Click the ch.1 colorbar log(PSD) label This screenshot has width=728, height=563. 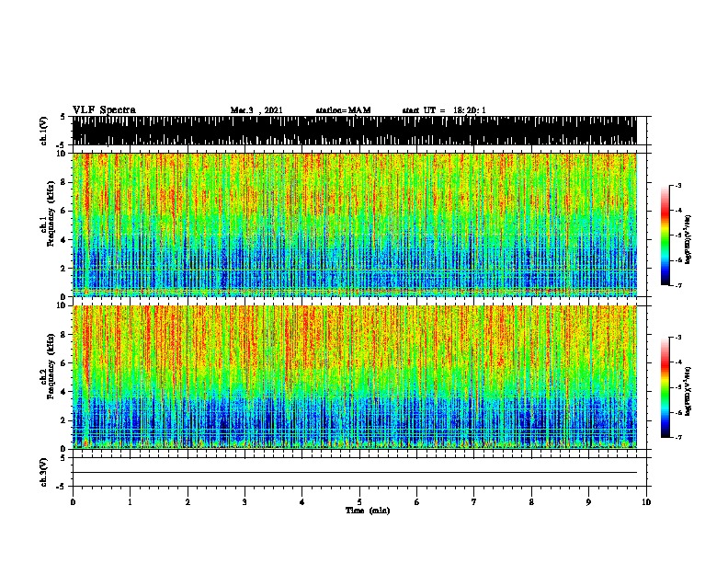point(688,239)
